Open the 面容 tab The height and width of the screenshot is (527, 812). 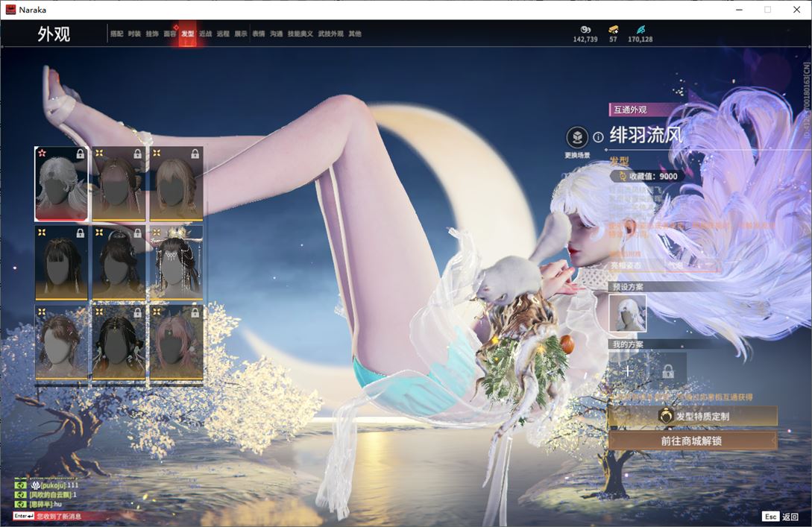coord(170,34)
